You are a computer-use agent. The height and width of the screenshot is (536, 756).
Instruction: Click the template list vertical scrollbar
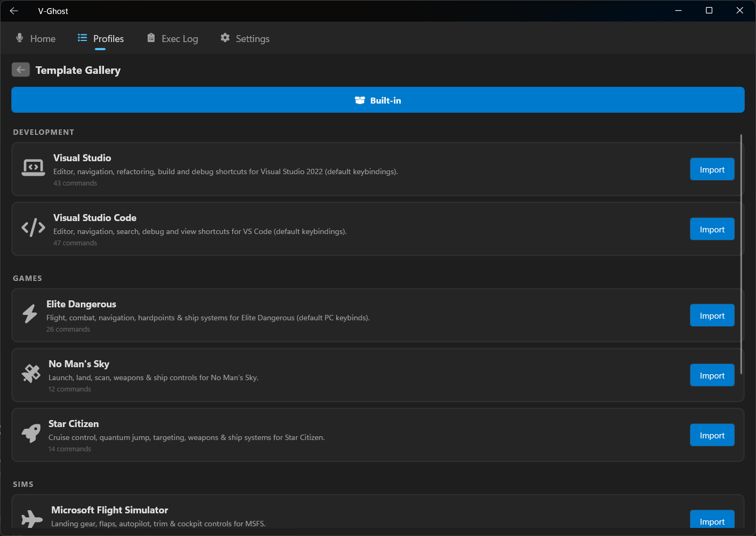741,253
